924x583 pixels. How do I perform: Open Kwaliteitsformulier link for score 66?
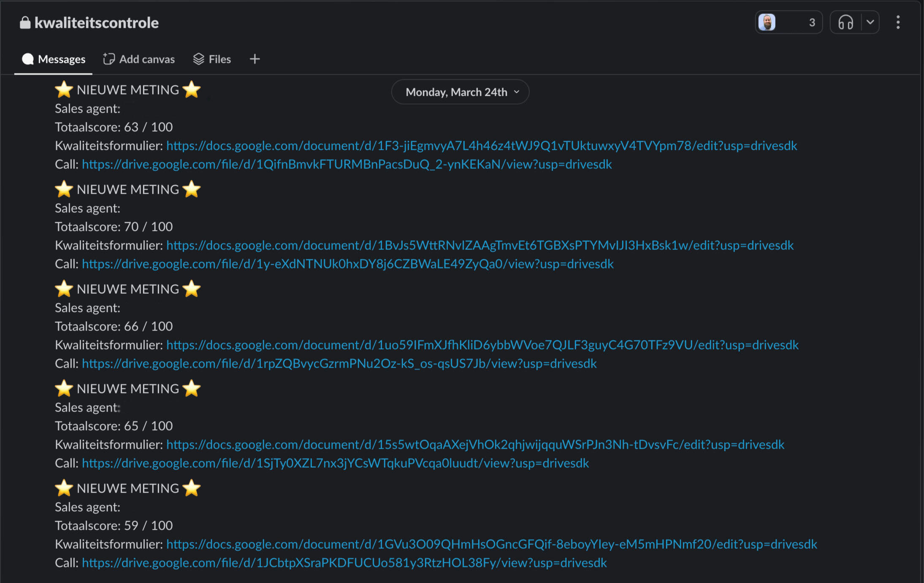(482, 345)
